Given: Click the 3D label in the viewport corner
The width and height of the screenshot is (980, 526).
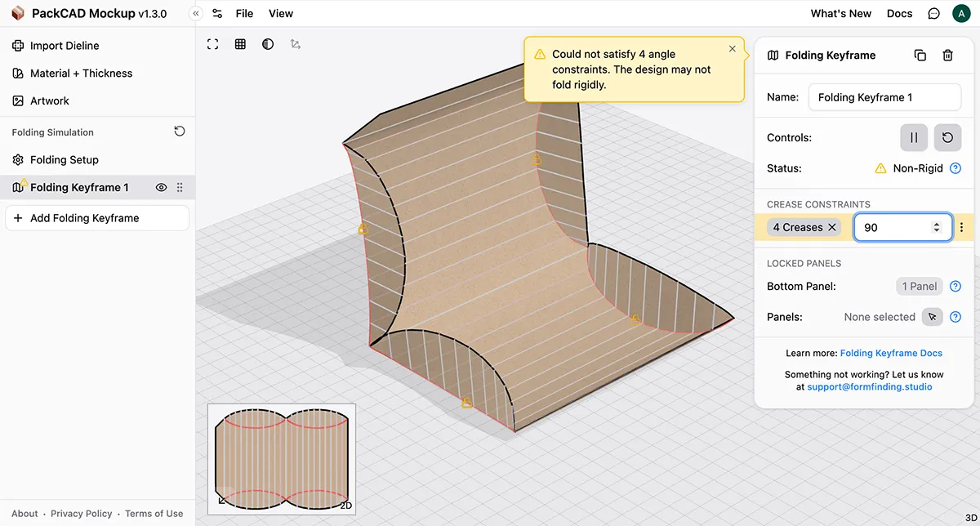Looking at the screenshot, I should point(971,517).
